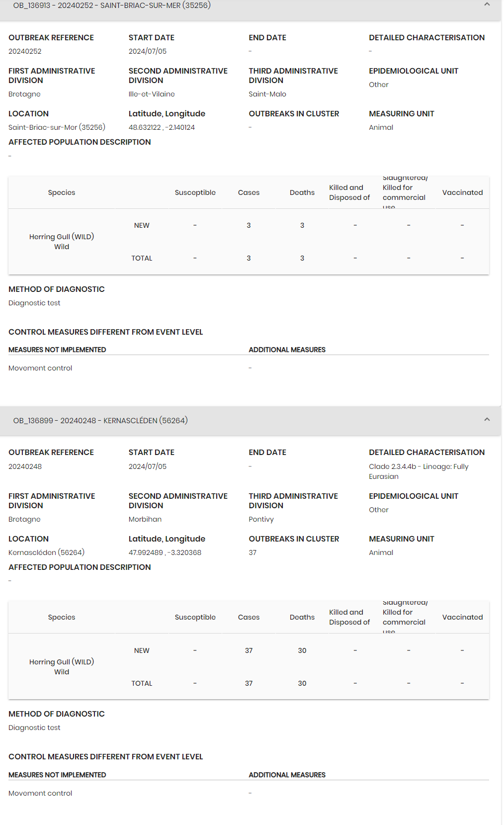This screenshot has width=504, height=825.
Task: Collapse the OB_136913 Saint-Briac-sur-Mer panel chevron
Action: tap(487, 4)
